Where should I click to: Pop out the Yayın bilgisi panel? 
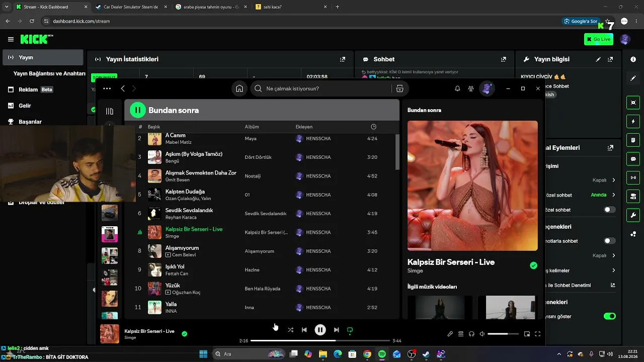(x=610, y=59)
